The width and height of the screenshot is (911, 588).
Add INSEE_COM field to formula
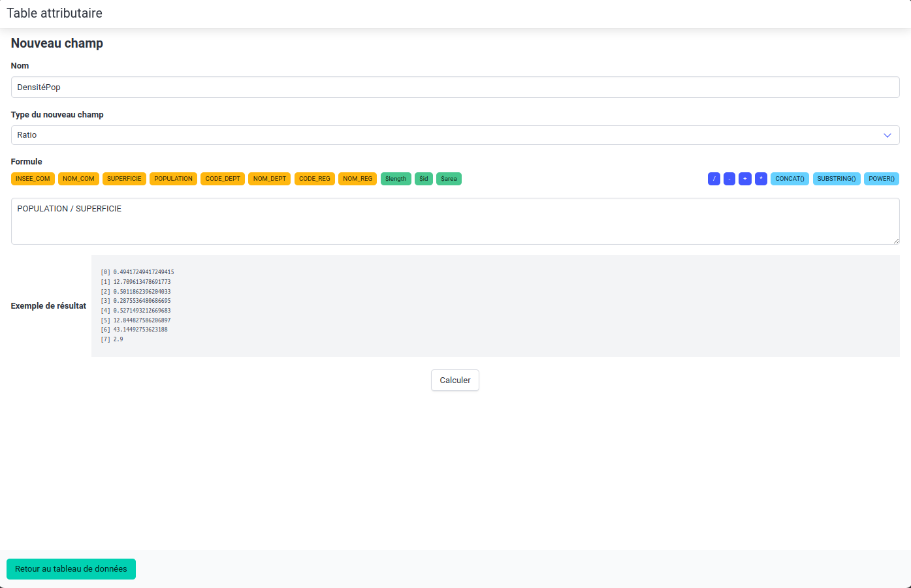pos(33,179)
